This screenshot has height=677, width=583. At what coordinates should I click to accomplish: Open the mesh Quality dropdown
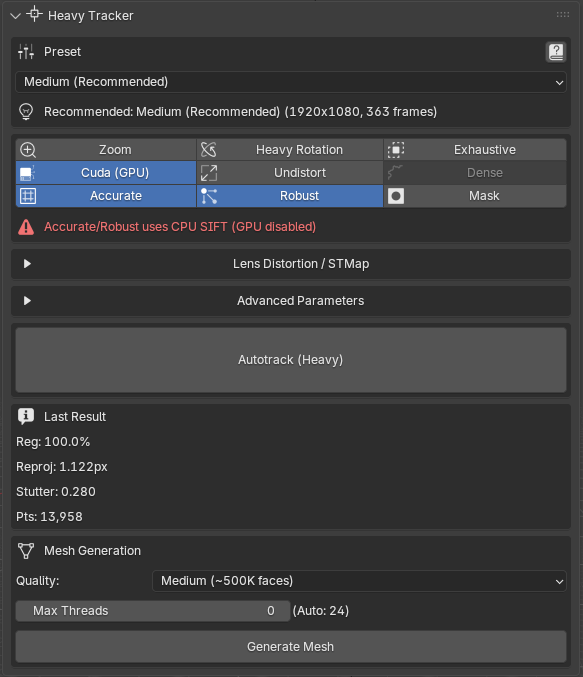click(359, 581)
